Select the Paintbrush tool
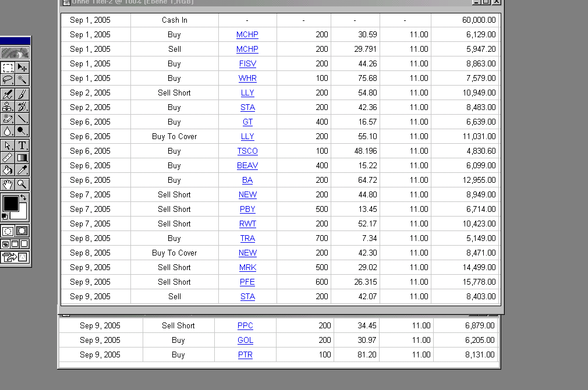Image resolution: width=588 pixels, height=390 pixels. [x=22, y=94]
